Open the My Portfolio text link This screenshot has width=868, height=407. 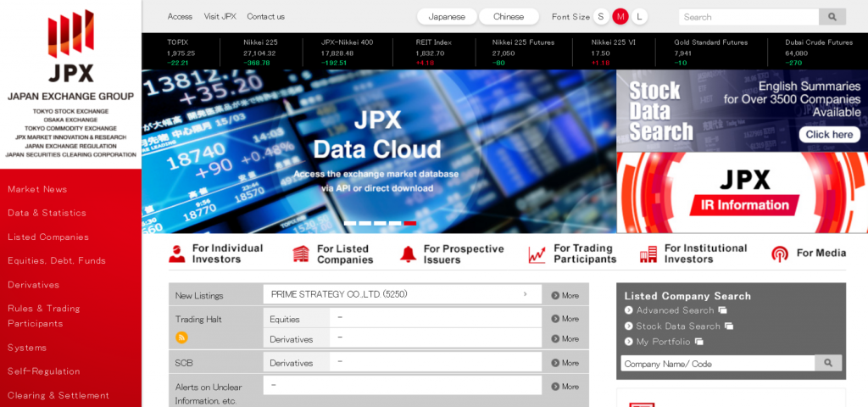point(663,342)
